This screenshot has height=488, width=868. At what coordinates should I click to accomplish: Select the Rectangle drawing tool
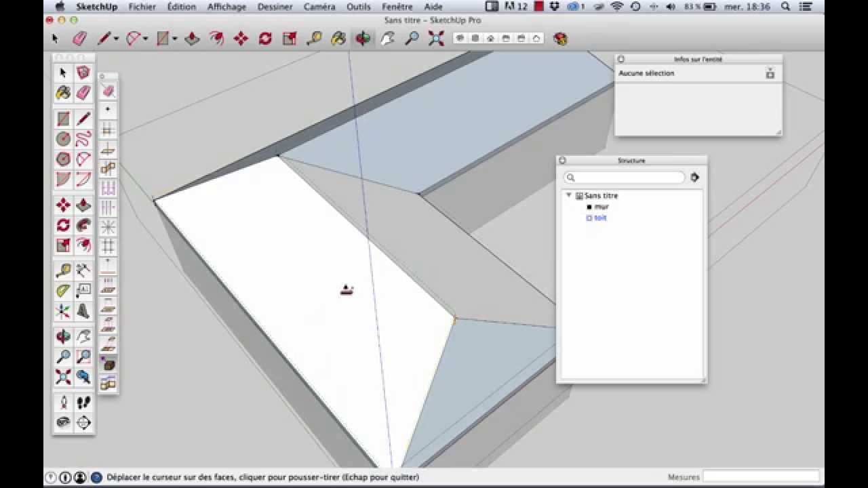click(x=162, y=39)
